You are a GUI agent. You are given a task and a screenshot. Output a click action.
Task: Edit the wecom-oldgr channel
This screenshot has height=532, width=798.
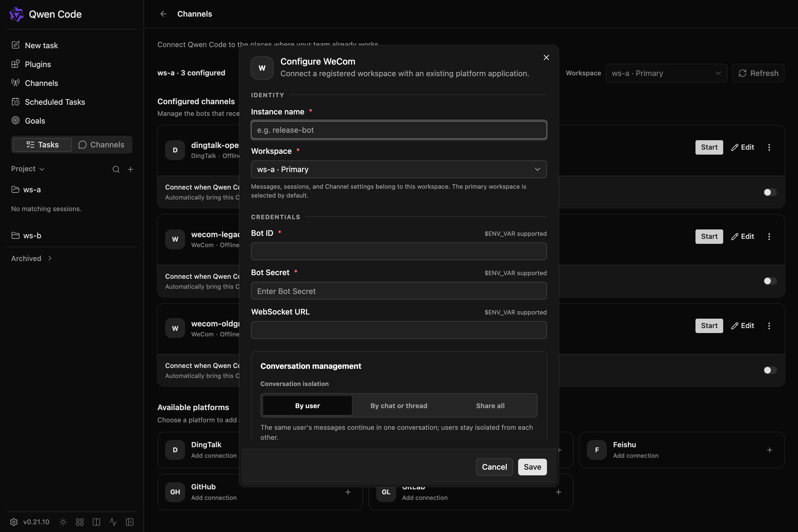coord(742,326)
